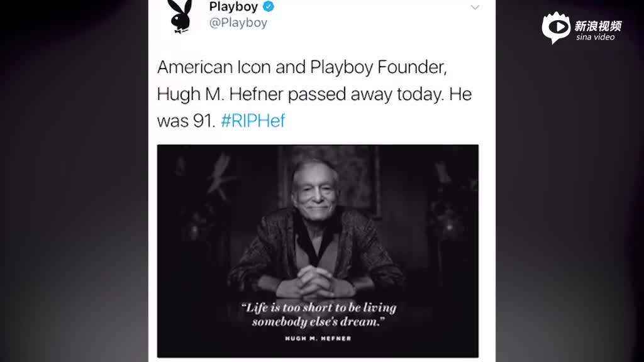
Task: Click the 'Life is too short' quote
Action: click(x=319, y=314)
